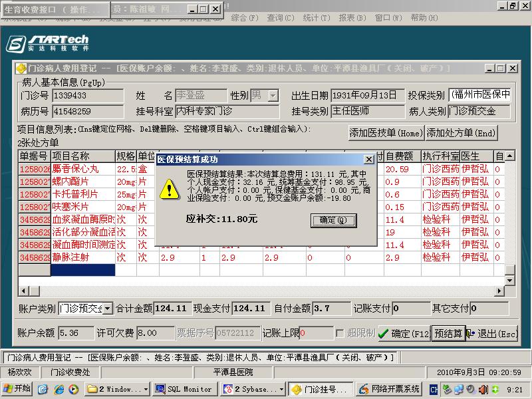532x399 pixels.
Task: Click the 合计金额 field showing 124.11
Action: pyautogui.click(x=173, y=309)
